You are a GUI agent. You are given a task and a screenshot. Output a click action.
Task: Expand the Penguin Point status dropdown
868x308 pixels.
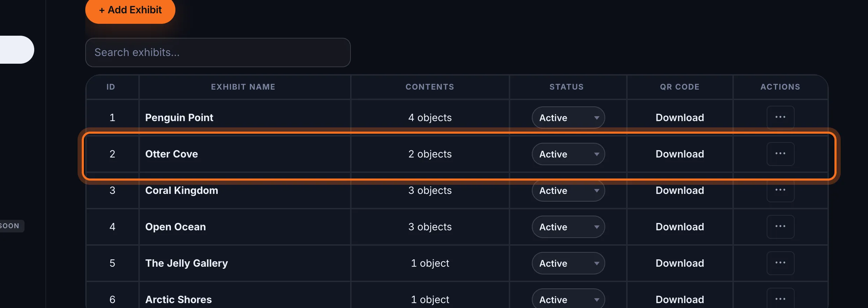tap(568, 118)
